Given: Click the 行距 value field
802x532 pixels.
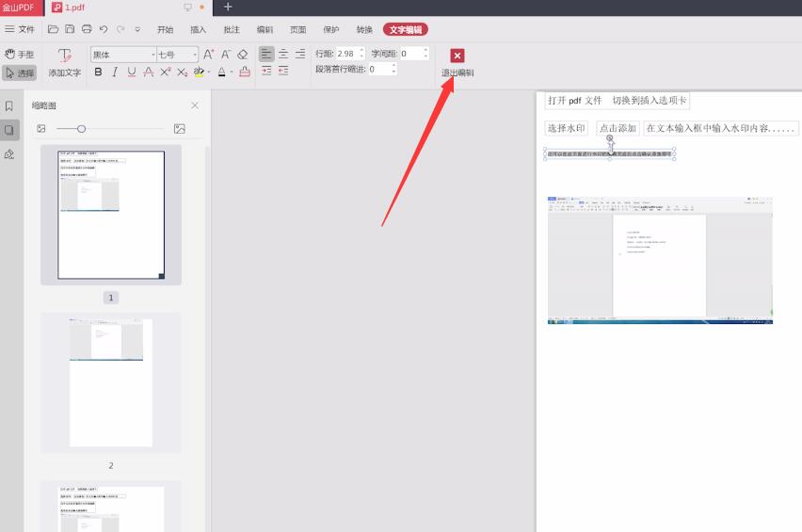Looking at the screenshot, I should (346, 54).
